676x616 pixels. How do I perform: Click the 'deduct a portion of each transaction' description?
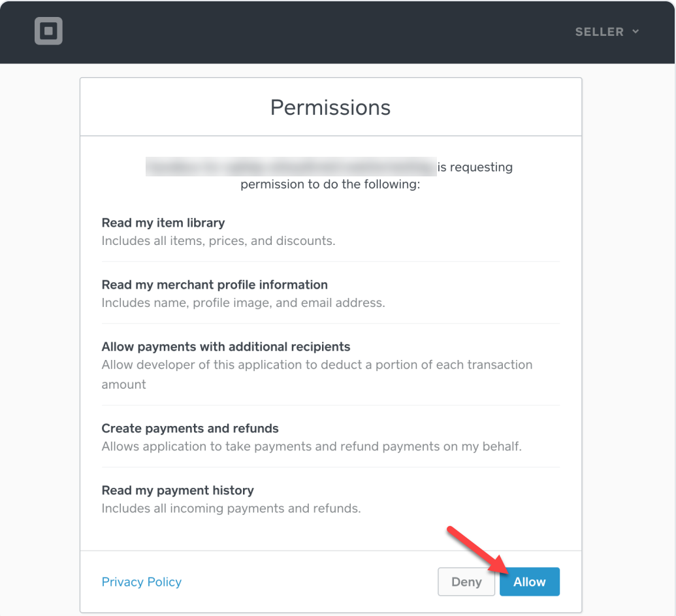[317, 365]
